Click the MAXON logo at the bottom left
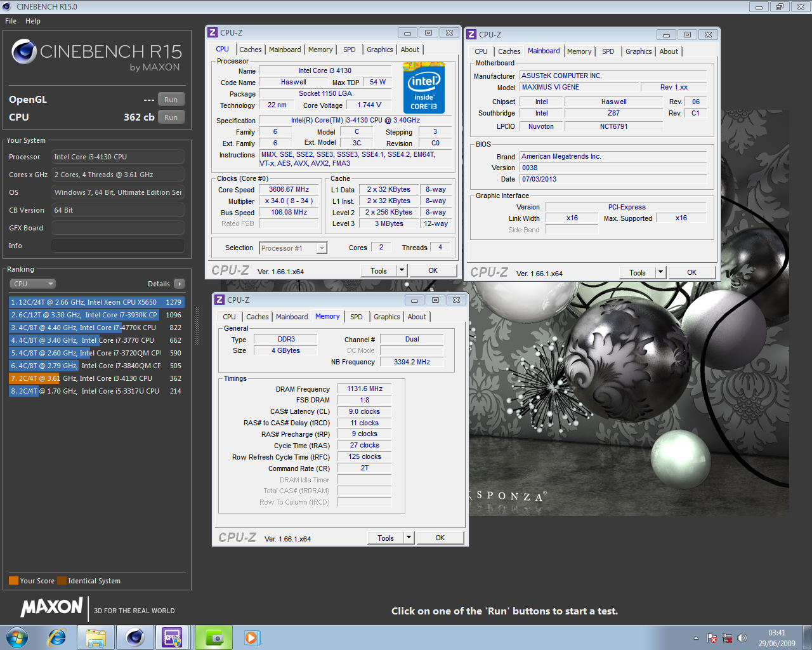 [x=51, y=607]
